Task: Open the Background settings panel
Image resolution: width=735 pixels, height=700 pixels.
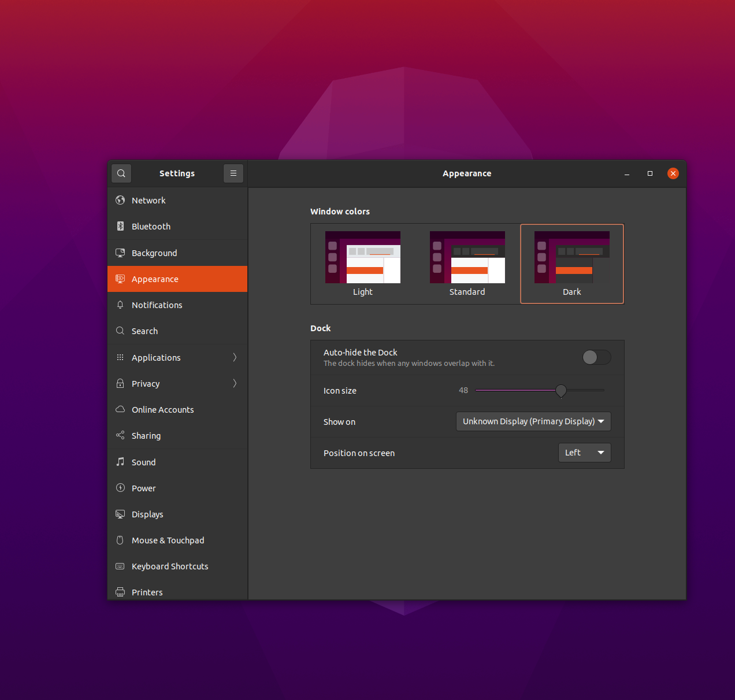Action: 154,253
